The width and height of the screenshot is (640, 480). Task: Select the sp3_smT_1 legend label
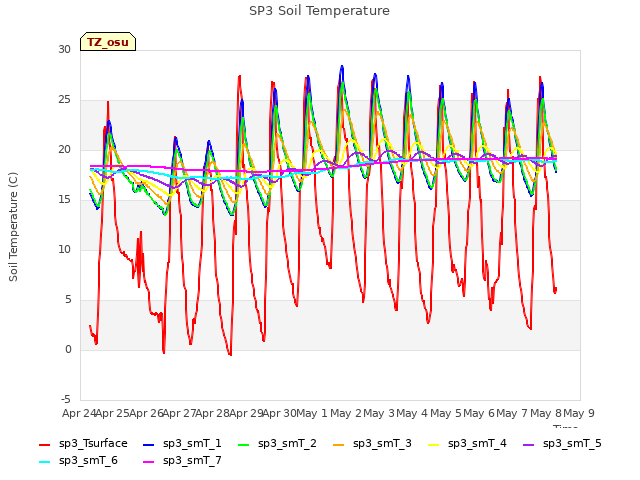pyautogui.click(x=192, y=443)
